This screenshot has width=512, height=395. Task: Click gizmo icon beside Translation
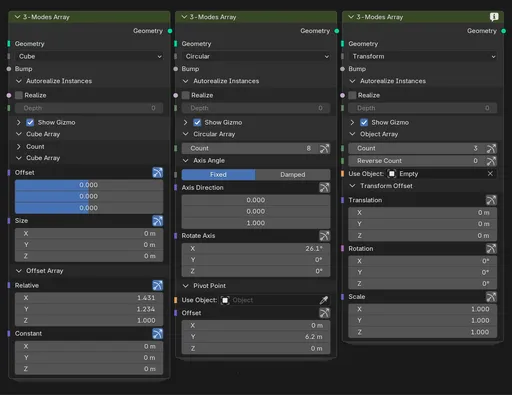click(491, 200)
